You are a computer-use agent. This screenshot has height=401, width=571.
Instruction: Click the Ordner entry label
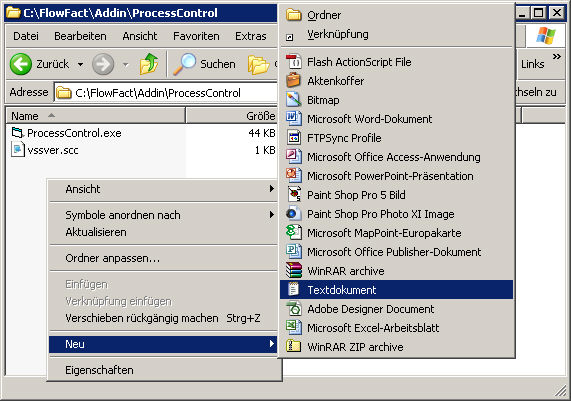[324, 15]
